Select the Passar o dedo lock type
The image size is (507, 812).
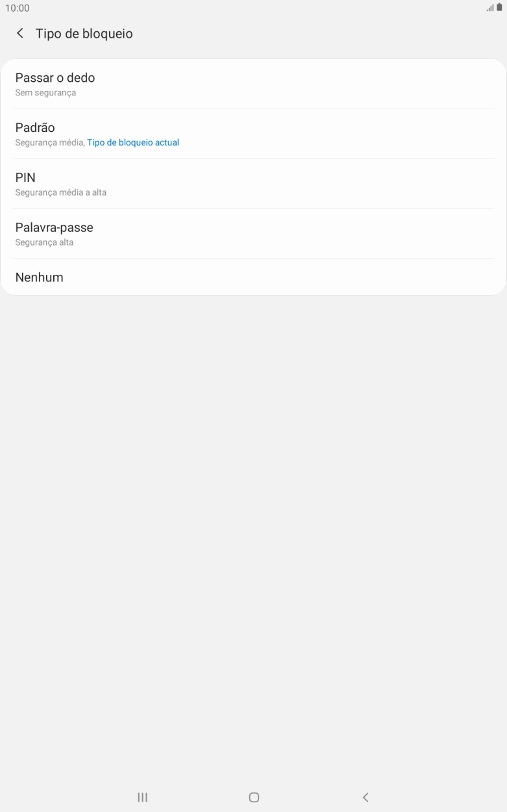click(x=253, y=84)
